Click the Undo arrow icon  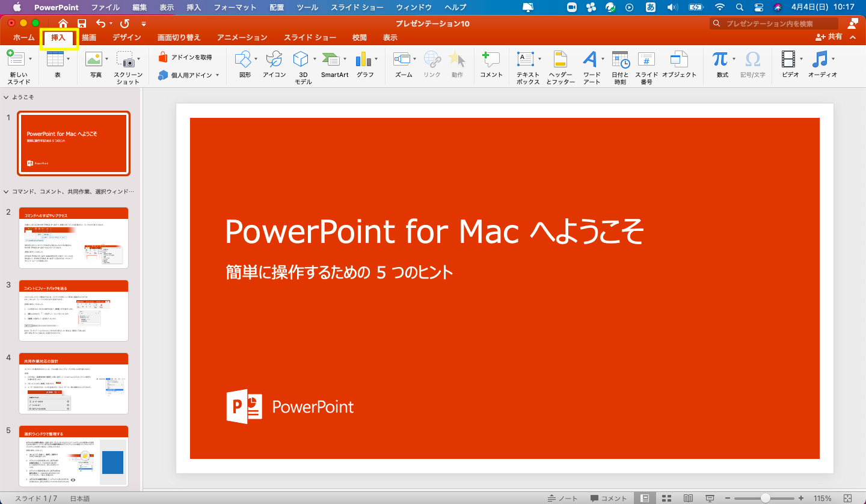tap(101, 23)
